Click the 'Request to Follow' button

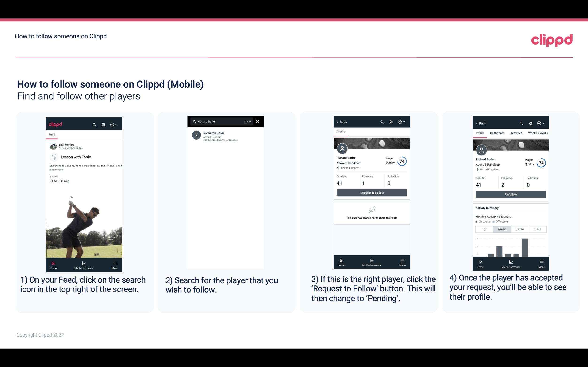coord(371,192)
